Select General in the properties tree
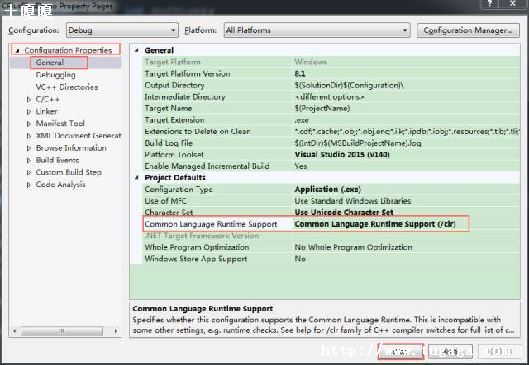529x365 pixels. (x=50, y=62)
